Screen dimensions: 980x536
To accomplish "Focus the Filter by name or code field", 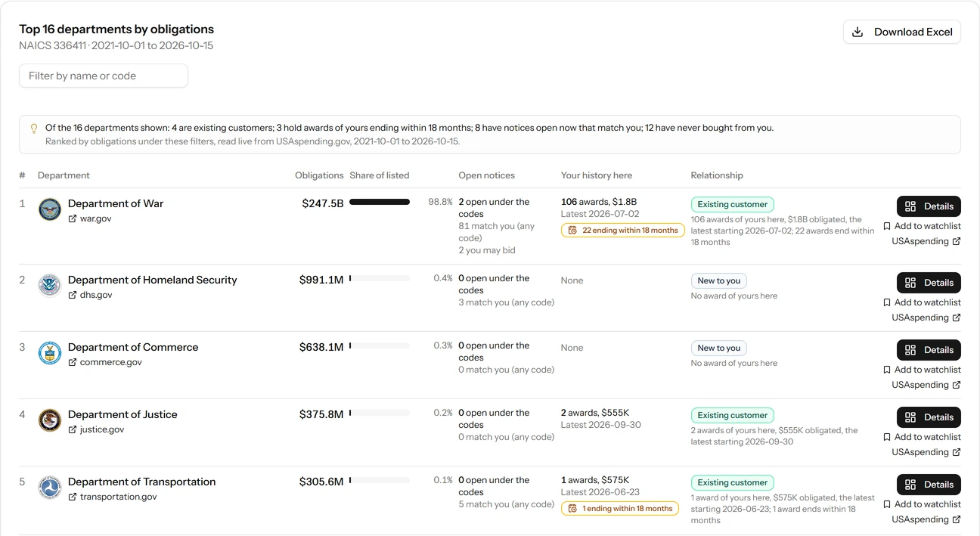I will click(x=104, y=76).
